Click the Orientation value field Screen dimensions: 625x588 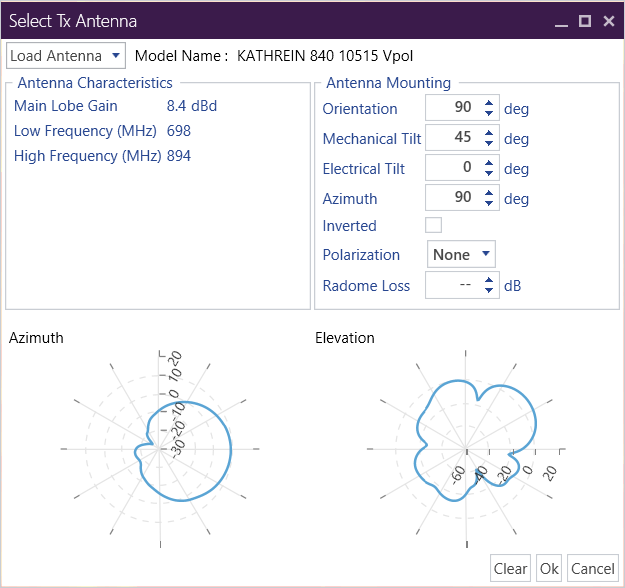tap(452, 109)
